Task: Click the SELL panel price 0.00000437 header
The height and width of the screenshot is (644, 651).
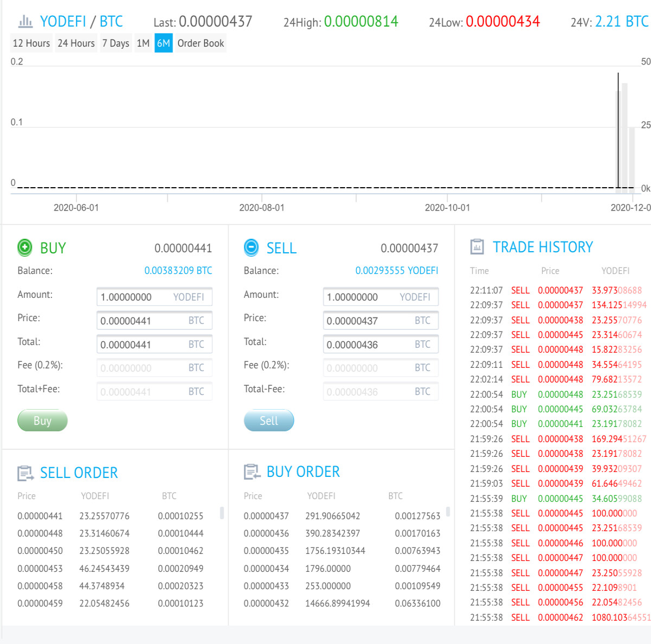Action: (x=410, y=248)
